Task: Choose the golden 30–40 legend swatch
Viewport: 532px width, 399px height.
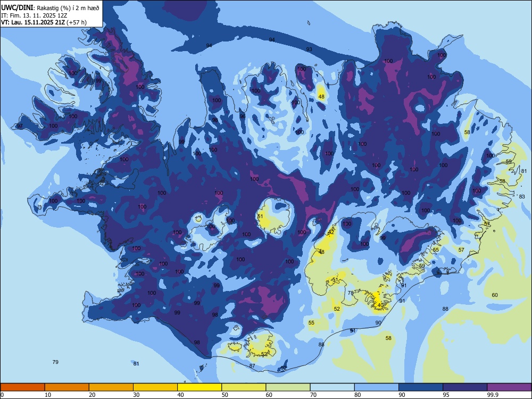Action: 155,387
